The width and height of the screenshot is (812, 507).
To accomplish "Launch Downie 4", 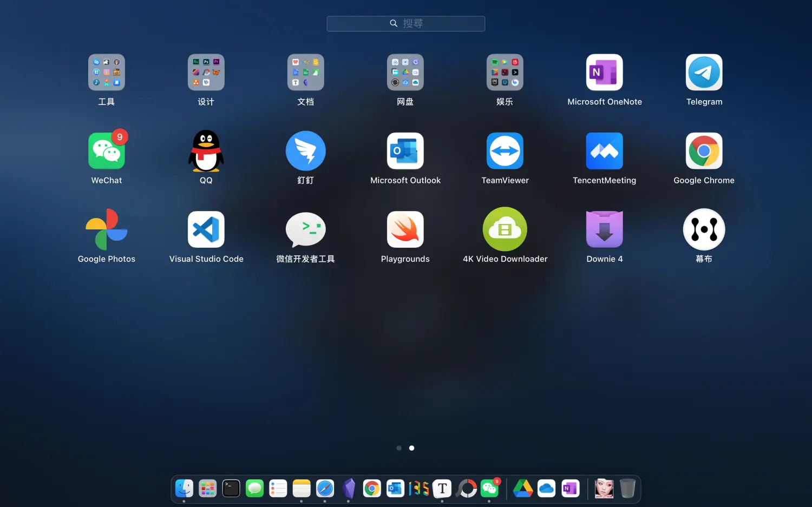I will tap(604, 229).
